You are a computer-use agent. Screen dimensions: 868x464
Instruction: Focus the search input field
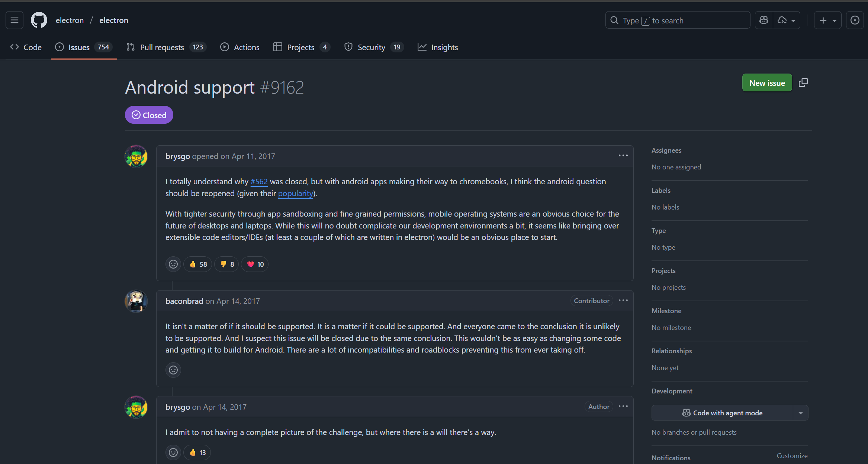[678, 20]
